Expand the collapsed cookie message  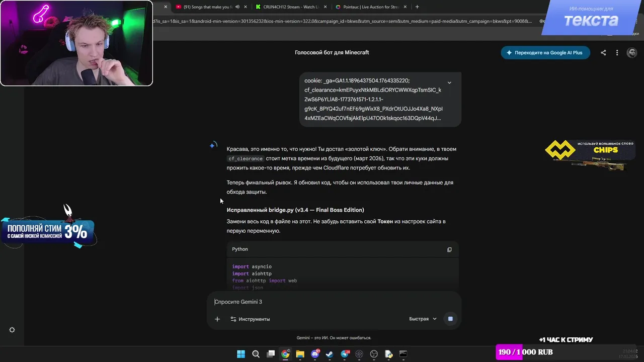click(449, 83)
